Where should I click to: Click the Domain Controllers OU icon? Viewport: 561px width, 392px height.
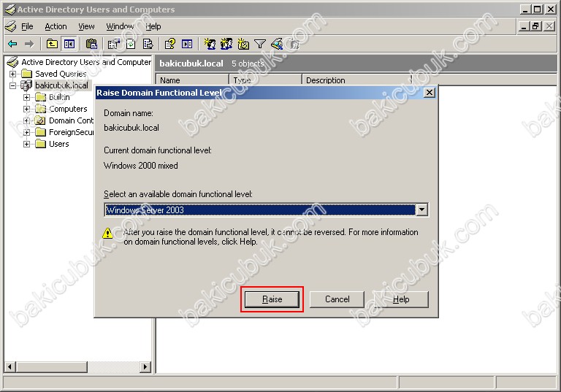(41, 120)
